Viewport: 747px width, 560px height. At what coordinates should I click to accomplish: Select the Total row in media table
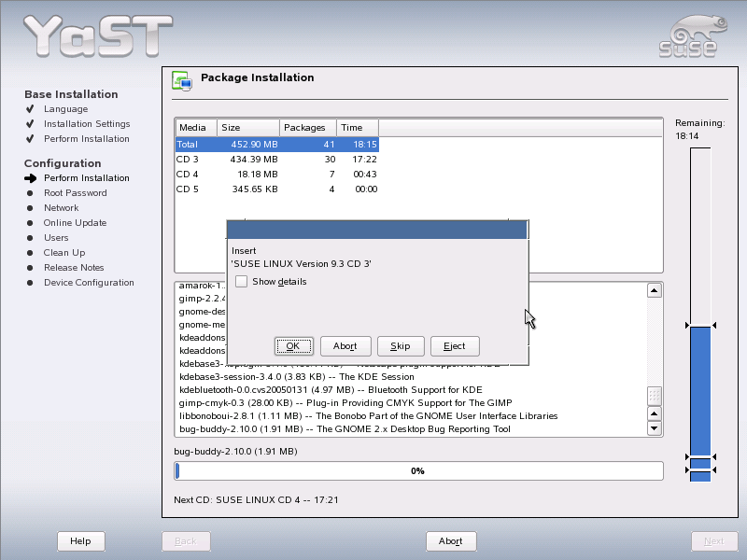[276, 145]
